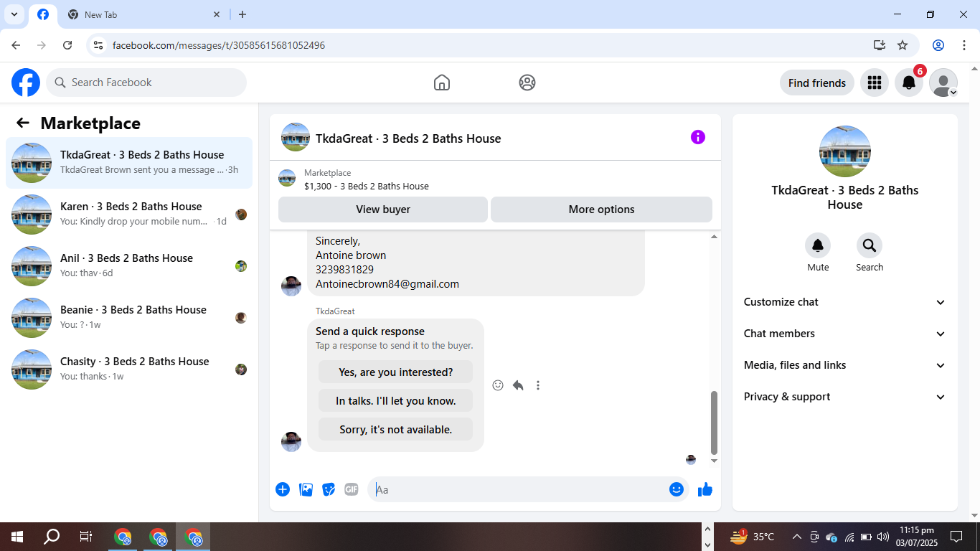980x551 pixels.
Task: Open the Chasity 3 Beds 2 Baths conversation
Action: (129, 369)
